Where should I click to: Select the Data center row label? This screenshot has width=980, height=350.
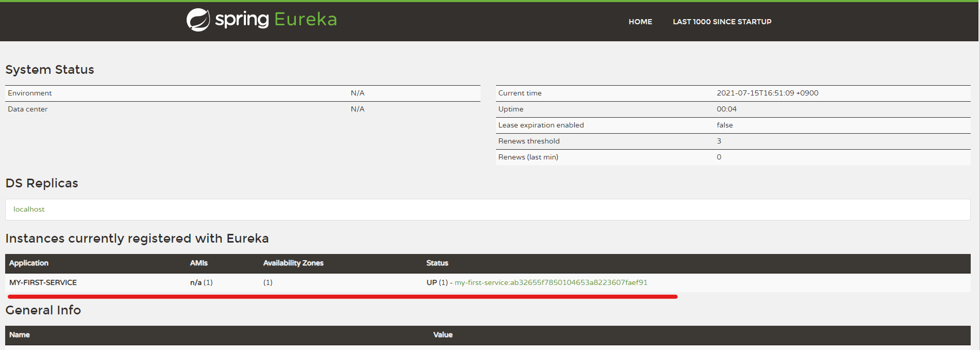tap(27, 109)
